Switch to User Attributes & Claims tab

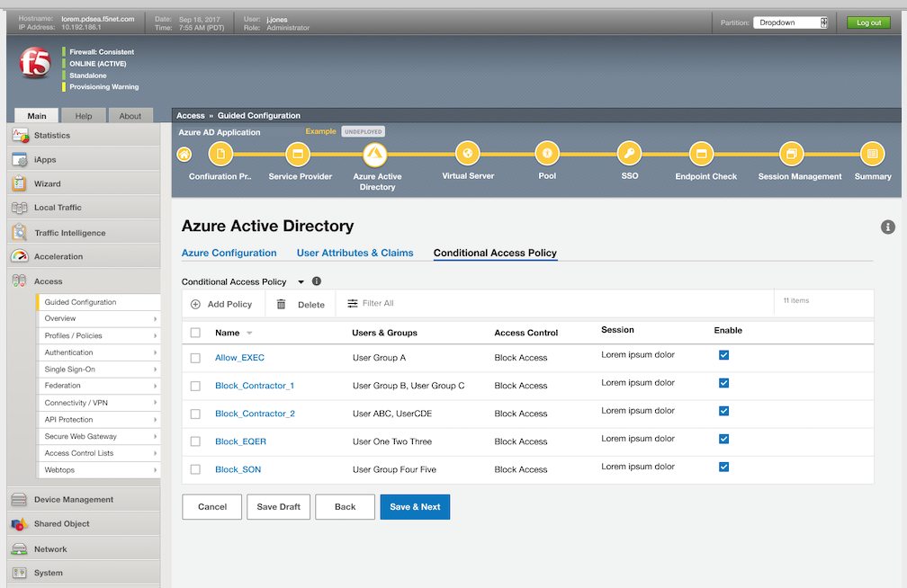[355, 253]
